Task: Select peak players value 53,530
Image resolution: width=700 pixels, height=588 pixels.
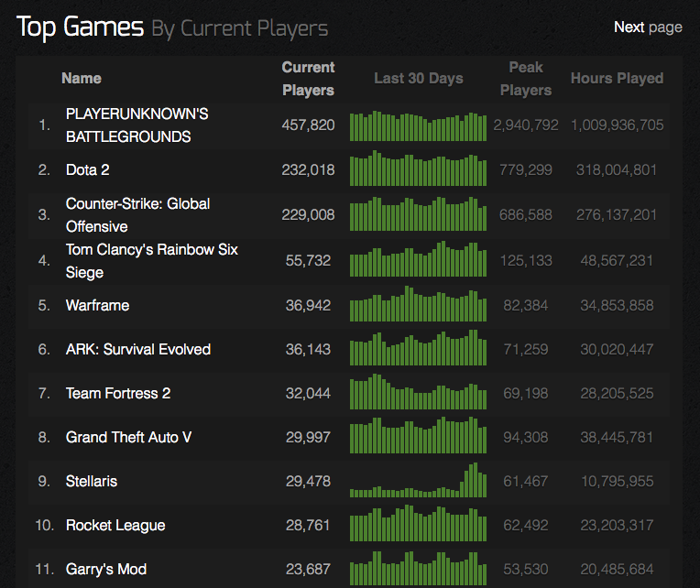Action: tap(526, 570)
